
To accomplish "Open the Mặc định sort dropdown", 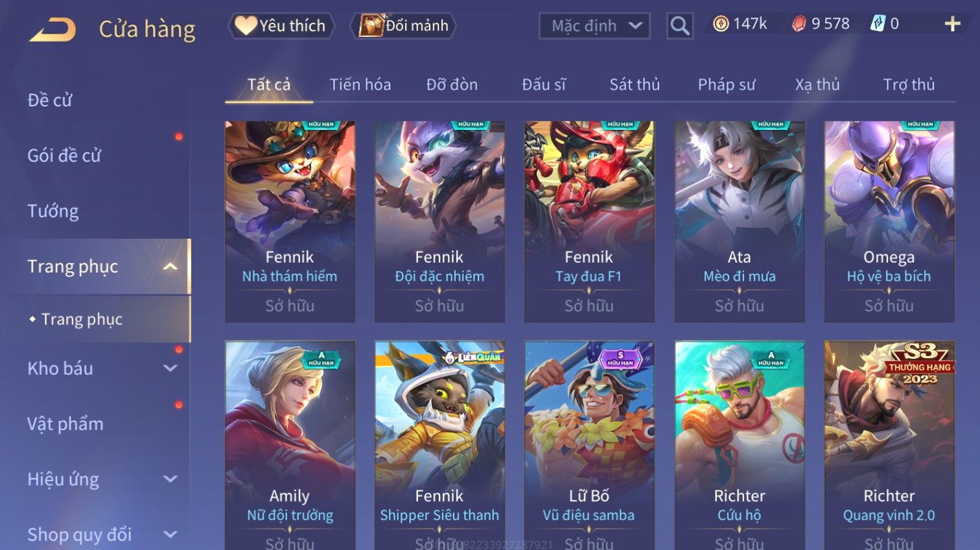I will click(x=594, y=26).
